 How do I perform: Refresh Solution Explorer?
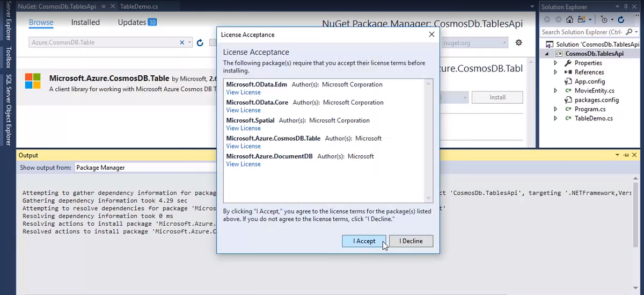(x=621, y=19)
